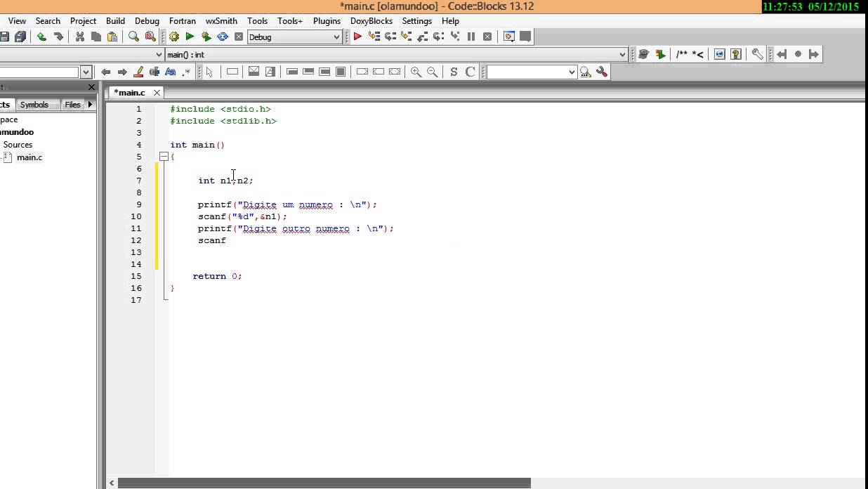Build the project with the gear icon
The height and width of the screenshot is (489, 868).
(x=174, y=37)
